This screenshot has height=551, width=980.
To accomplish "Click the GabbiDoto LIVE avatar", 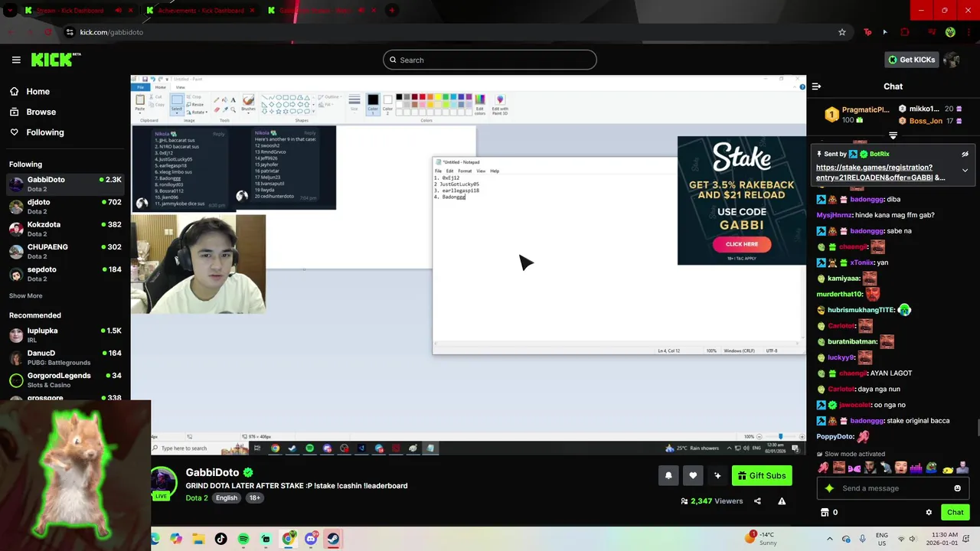I will [162, 483].
